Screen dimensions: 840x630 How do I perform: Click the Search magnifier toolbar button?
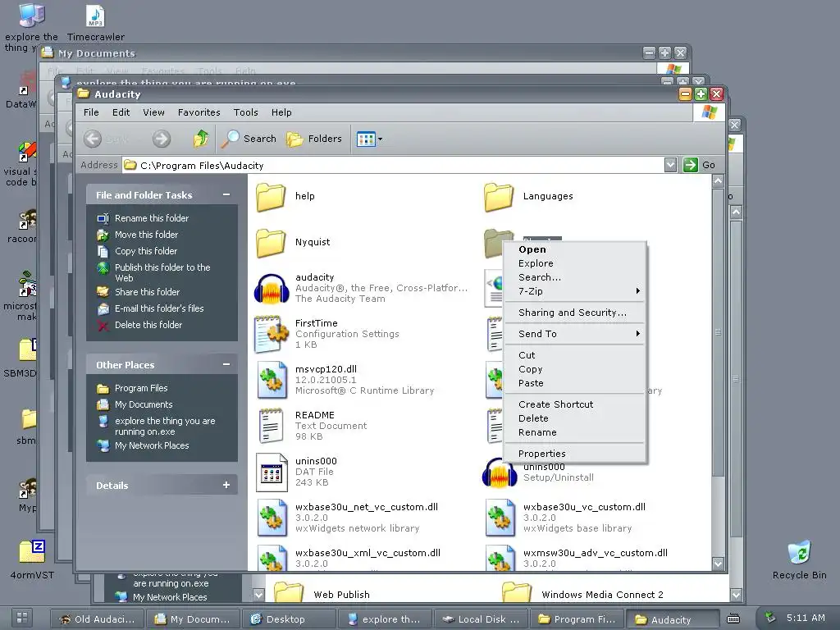(249, 139)
